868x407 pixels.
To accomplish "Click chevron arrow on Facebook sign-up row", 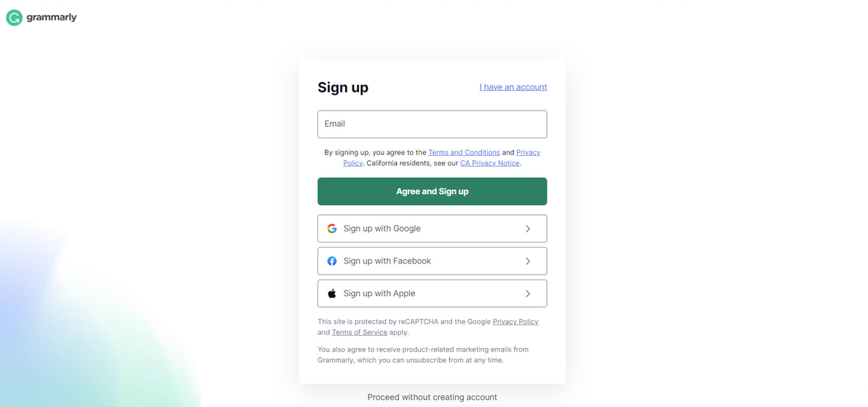I will pyautogui.click(x=528, y=261).
